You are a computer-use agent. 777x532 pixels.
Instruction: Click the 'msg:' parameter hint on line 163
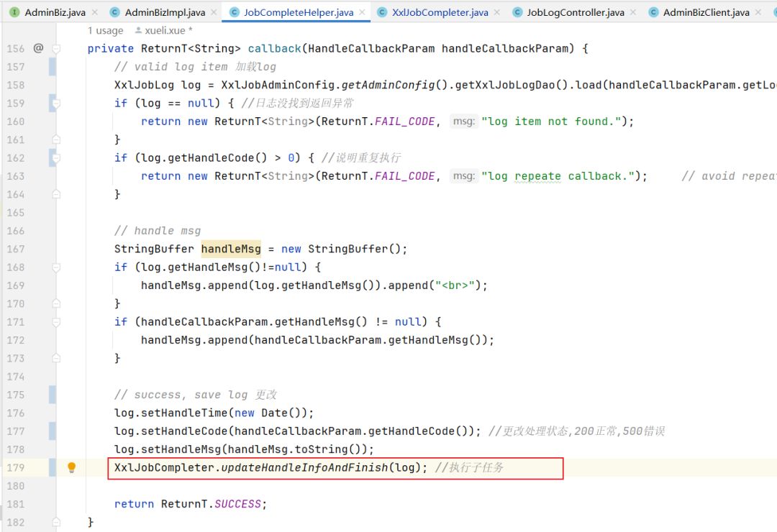click(x=464, y=176)
